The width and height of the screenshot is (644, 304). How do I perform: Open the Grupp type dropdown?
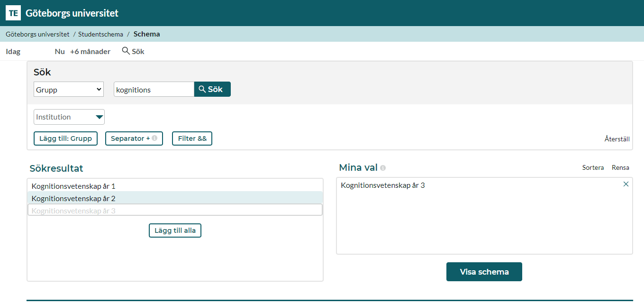pyautogui.click(x=69, y=89)
